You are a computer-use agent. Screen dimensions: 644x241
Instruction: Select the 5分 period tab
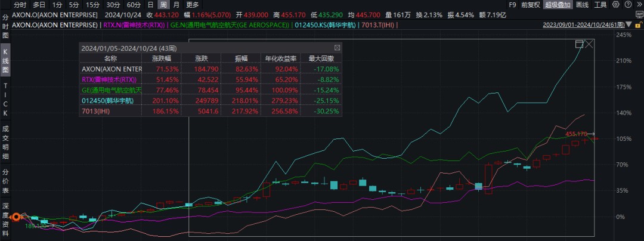(x=74, y=5)
